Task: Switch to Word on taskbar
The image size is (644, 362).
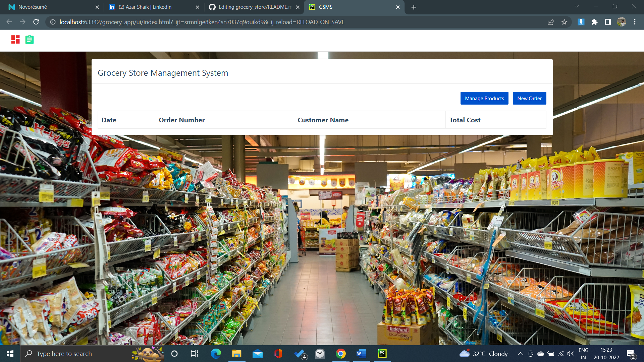Action: coord(361,354)
